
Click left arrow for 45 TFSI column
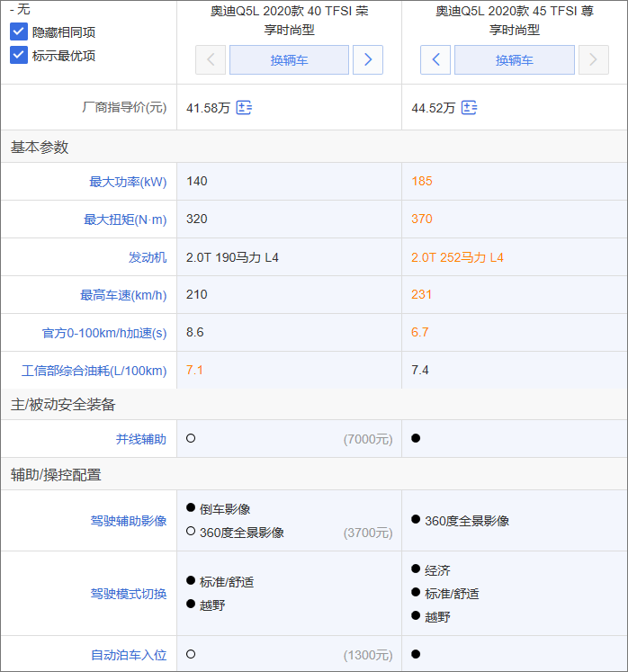click(x=435, y=60)
